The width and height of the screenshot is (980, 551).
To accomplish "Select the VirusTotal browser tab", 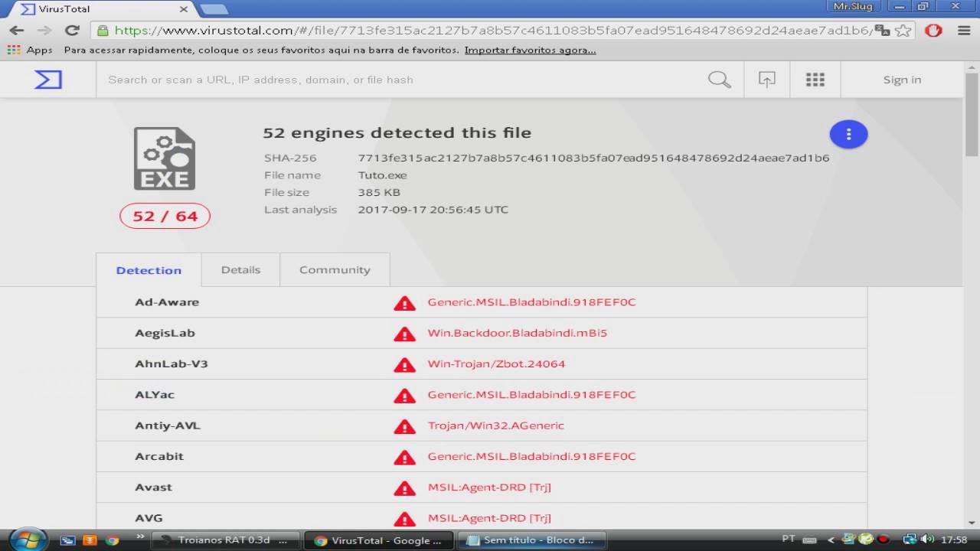I will click(x=105, y=9).
